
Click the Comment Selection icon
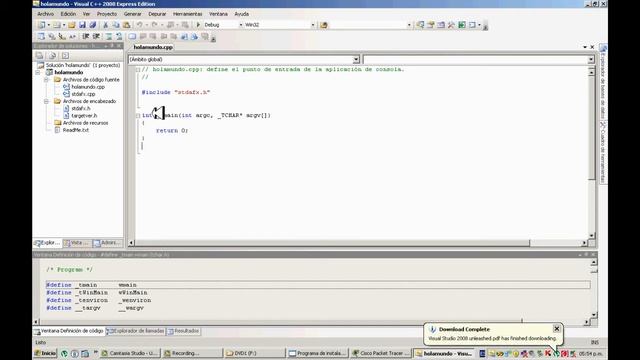tap(109, 37)
